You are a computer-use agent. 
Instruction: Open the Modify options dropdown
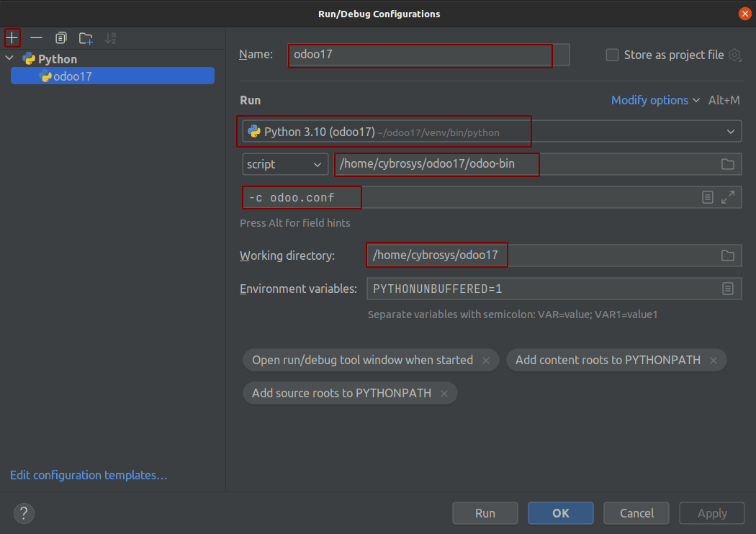[650, 100]
